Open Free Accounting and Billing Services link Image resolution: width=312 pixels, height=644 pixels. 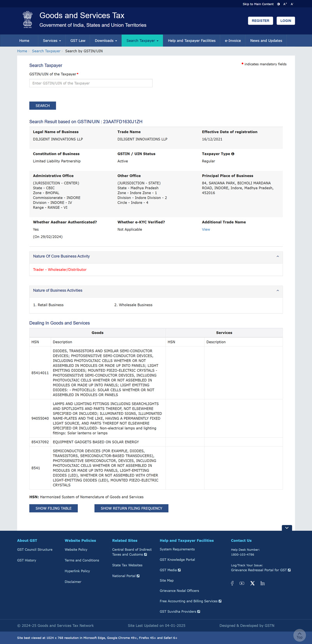190,601
